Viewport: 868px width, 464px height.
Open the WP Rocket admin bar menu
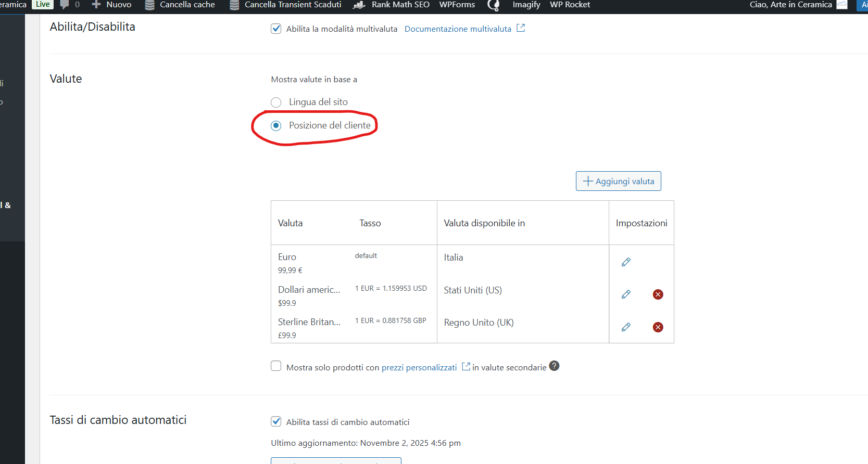[570, 5]
